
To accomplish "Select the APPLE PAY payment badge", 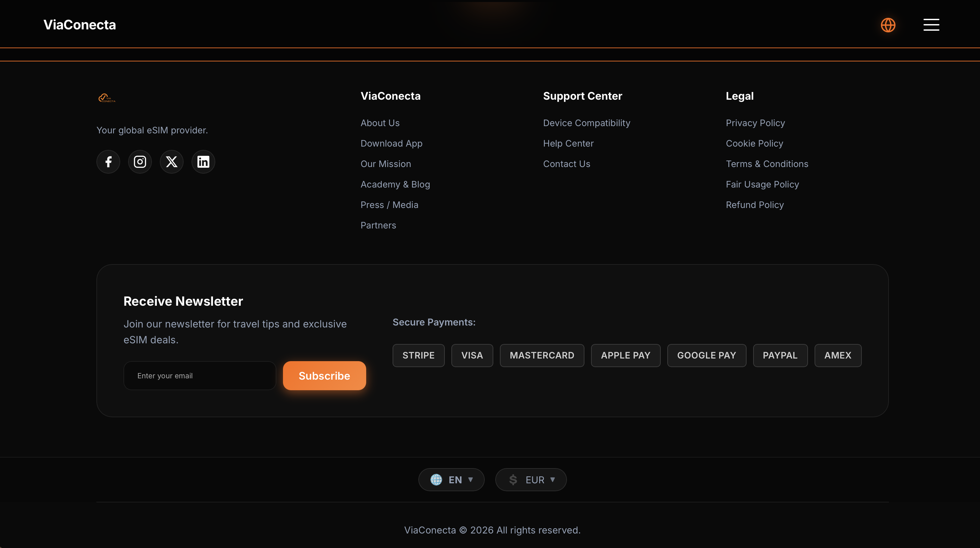I will [x=625, y=355].
